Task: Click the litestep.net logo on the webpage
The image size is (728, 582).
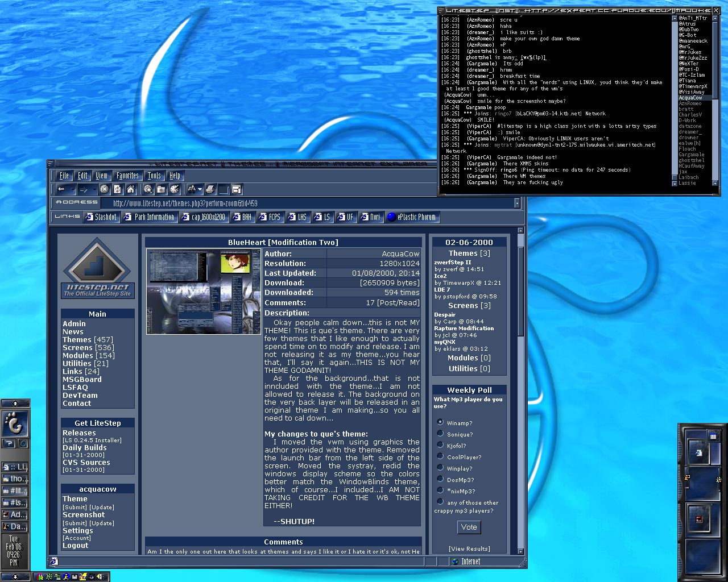Action: [x=97, y=268]
